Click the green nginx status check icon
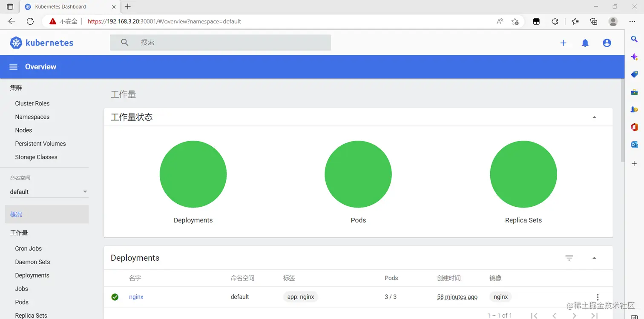Image resolution: width=644 pixels, height=319 pixels. (x=115, y=297)
